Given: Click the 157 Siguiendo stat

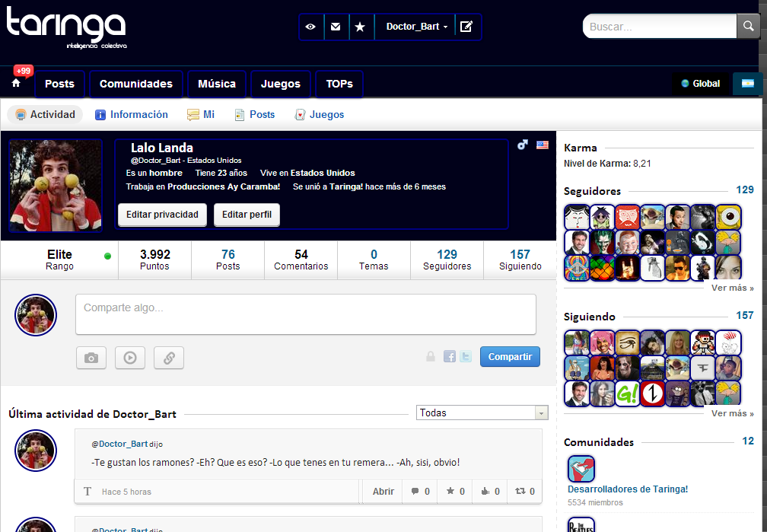Looking at the screenshot, I should click(520, 260).
